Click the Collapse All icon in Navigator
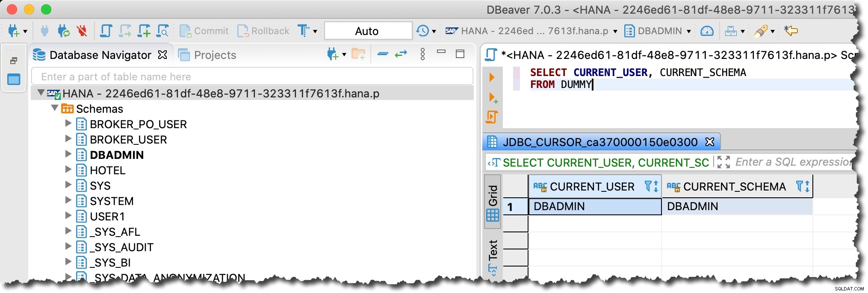The width and height of the screenshot is (868, 293). 383,54
